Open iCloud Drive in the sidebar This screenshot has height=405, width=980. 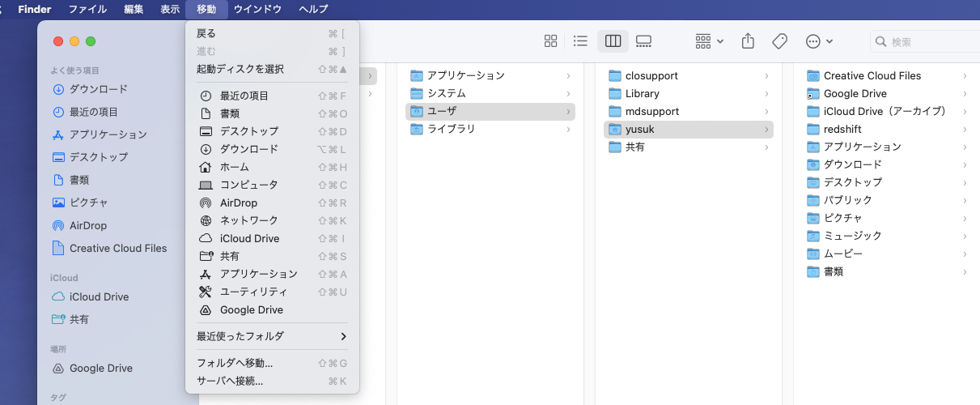coord(99,296)
